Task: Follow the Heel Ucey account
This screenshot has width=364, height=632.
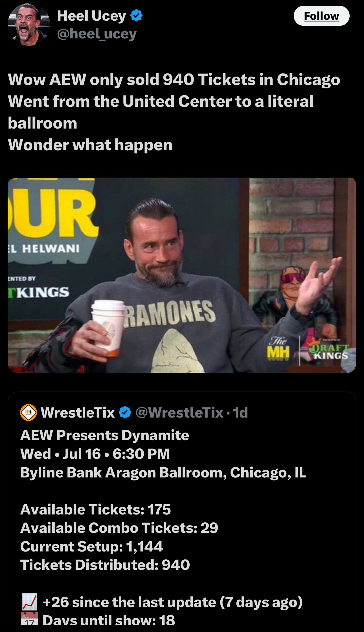Action: [x=321, y=16]
